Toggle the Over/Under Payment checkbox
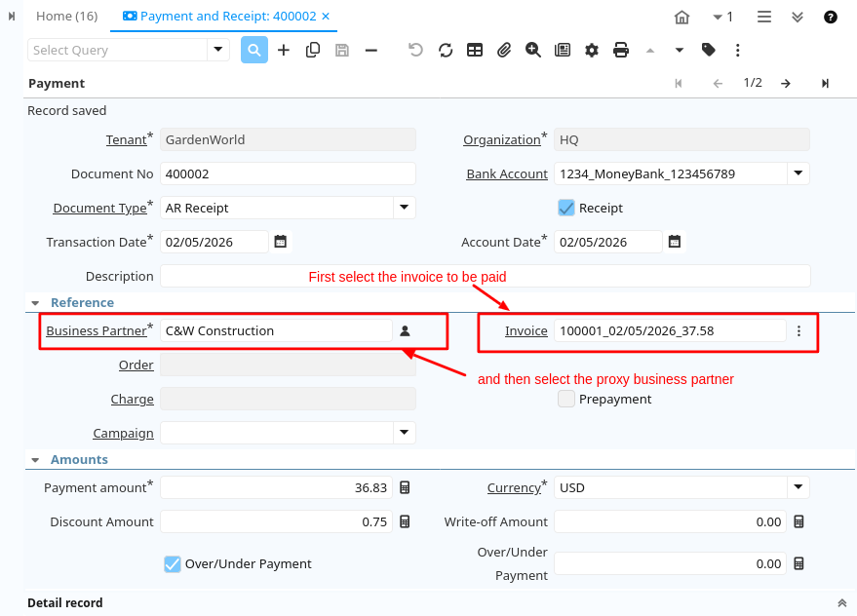 [173, 563]
